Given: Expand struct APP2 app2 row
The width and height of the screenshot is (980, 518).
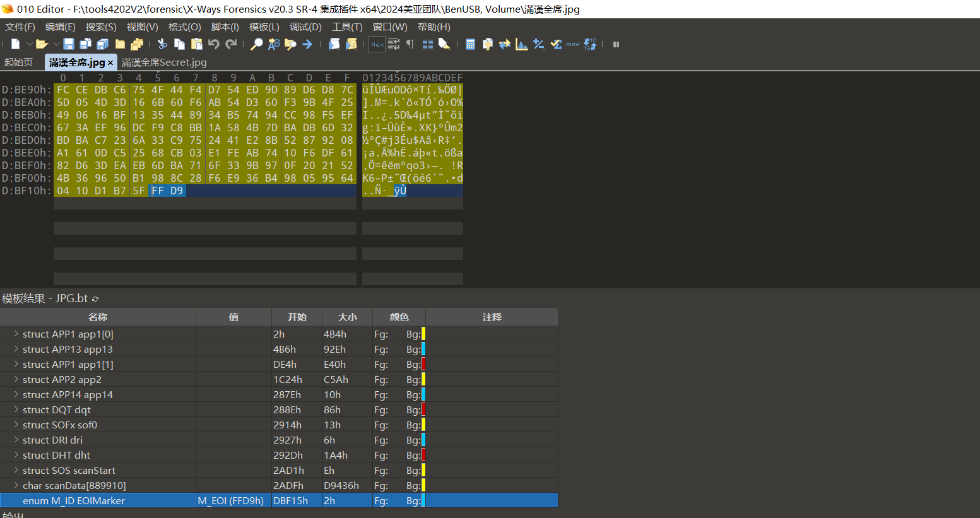Looking at the screenshot, I should tap(16, 379).
